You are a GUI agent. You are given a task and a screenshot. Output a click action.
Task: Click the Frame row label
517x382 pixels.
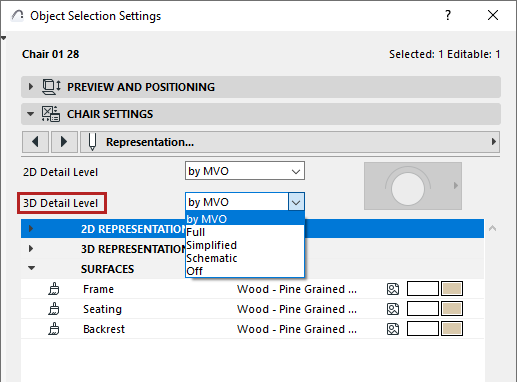click(98, 289)
